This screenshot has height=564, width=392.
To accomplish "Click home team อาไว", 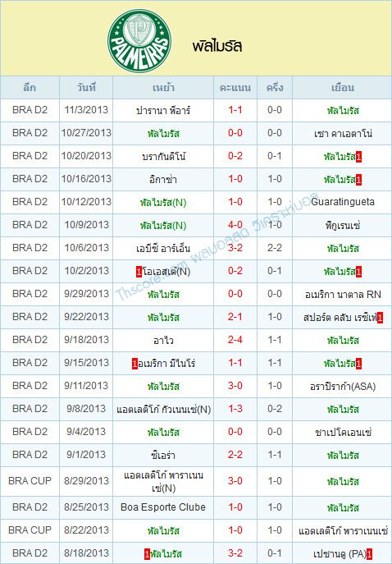I will [163, 341].
